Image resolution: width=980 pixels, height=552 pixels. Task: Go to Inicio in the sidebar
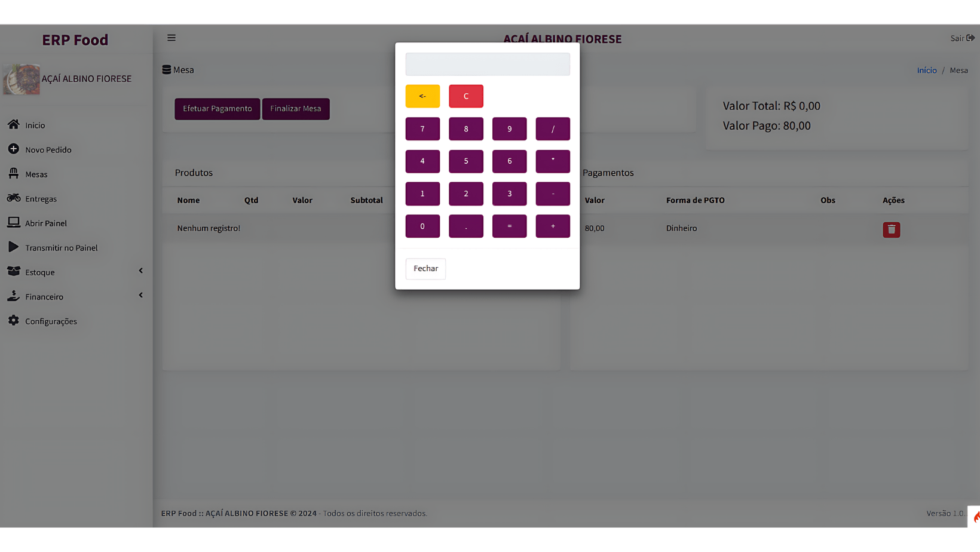[x=35, y=125]
